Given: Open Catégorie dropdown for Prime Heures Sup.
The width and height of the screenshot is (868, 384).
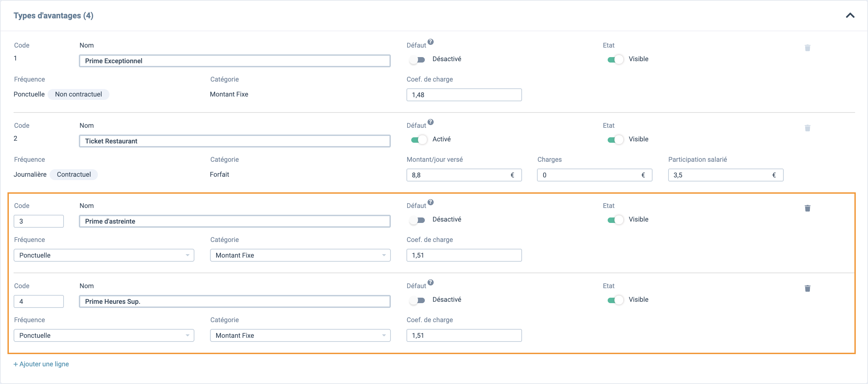Looking at the screenshot, I should (300, 335).
